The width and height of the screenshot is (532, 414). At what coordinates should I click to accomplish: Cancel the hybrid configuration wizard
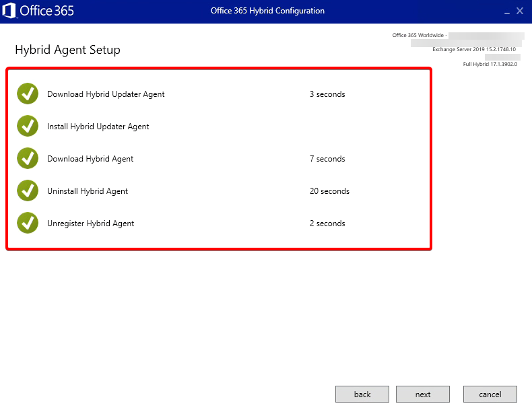coord(490,394)
